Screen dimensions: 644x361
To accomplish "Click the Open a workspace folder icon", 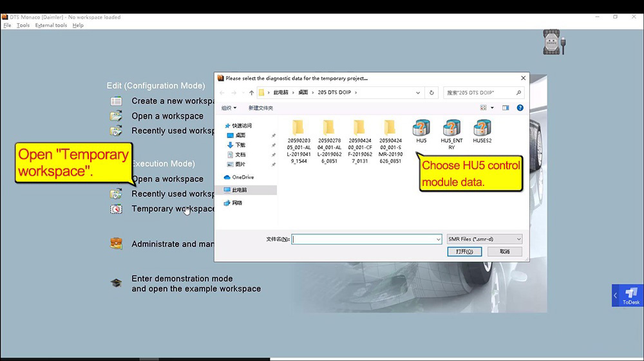I will pos(116,116).
